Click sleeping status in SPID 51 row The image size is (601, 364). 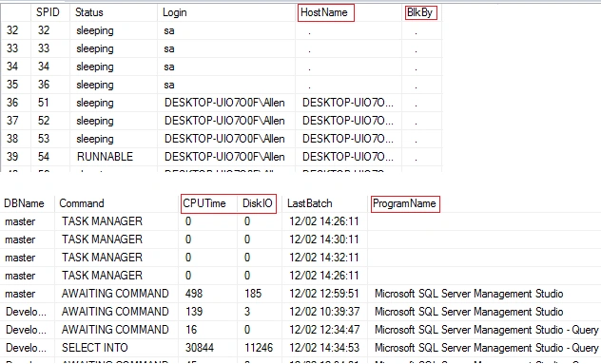(95, 103)
